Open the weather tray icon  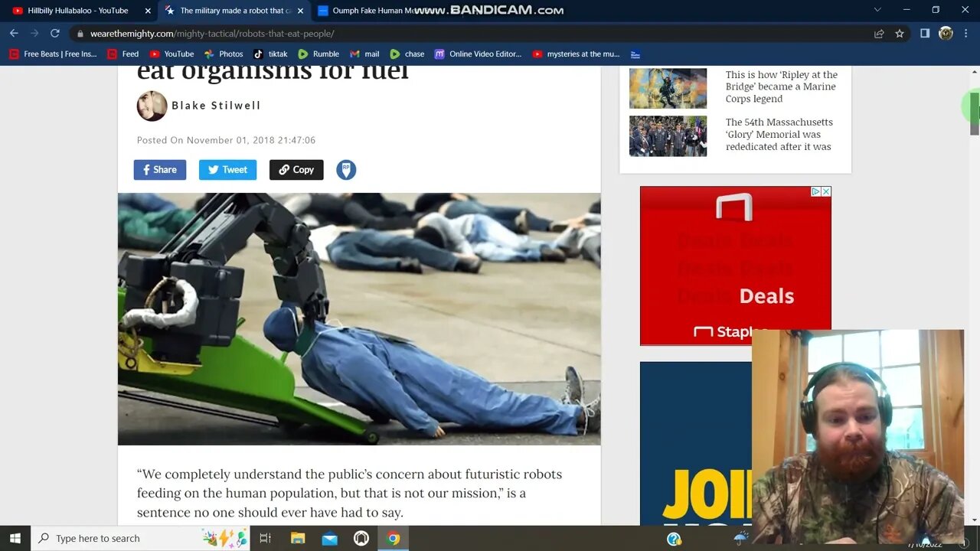740,539
